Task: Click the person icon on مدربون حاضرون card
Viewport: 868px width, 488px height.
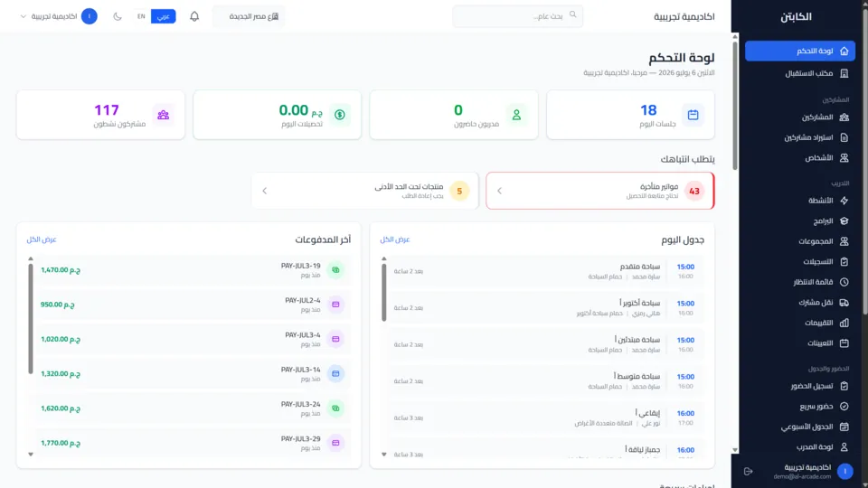Action: click(516, 115)
